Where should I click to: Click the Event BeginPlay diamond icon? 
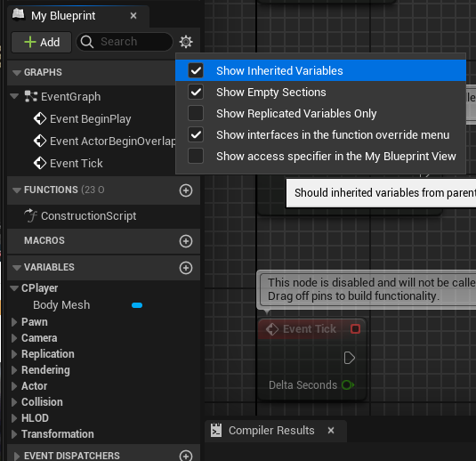pyautogui.click(x=40, y=118)
